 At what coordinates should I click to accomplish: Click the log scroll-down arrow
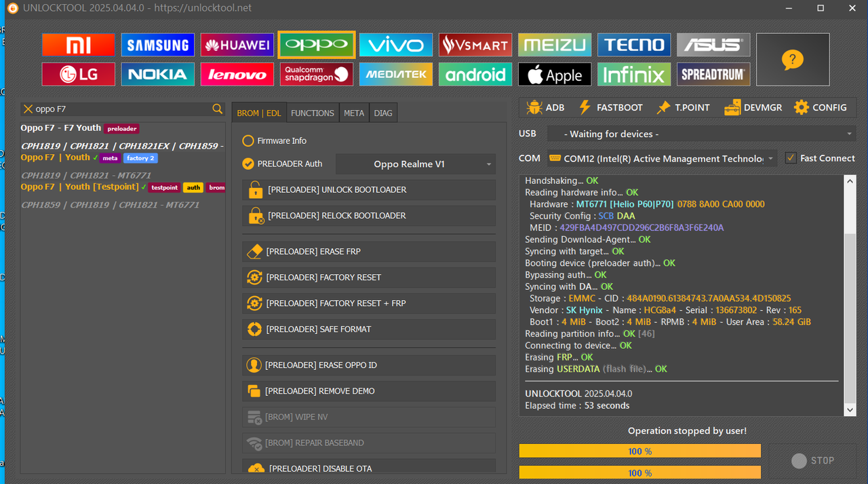[850, 409]
